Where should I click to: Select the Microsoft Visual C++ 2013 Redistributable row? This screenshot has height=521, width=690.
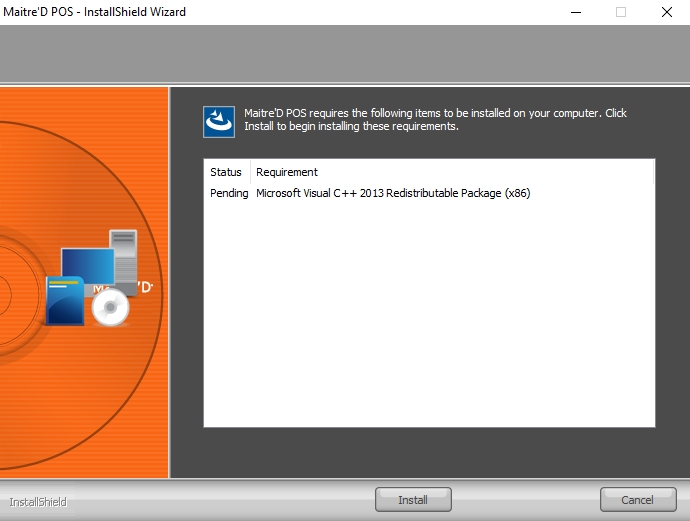(x=393, y=193)
